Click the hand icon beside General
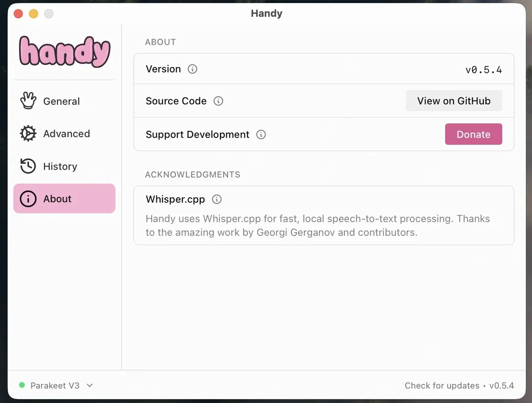 [x=28, y=101]
